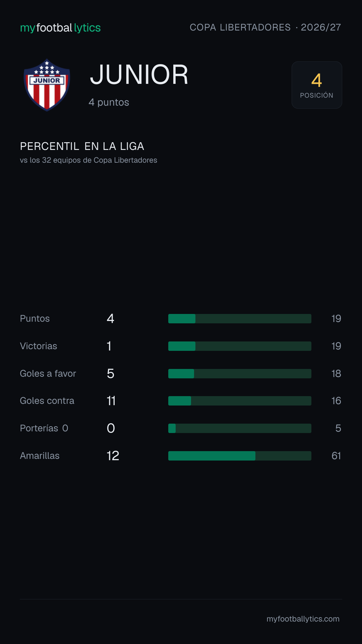Select the Amarillas stat label
Screen dimensions: 362x644
tap(40, 456)
